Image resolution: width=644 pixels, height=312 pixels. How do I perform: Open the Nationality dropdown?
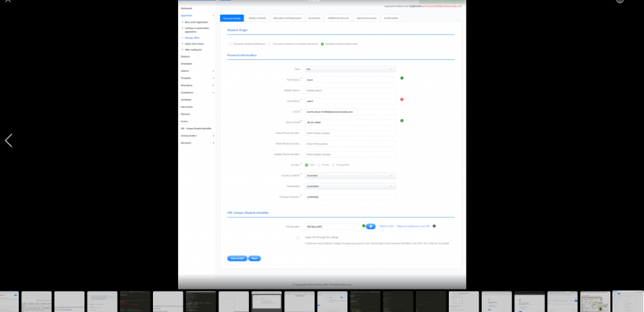point(350,186)
